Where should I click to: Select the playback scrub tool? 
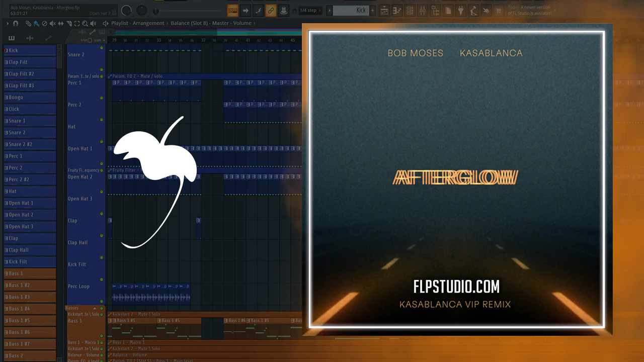[x=94, y=23]
